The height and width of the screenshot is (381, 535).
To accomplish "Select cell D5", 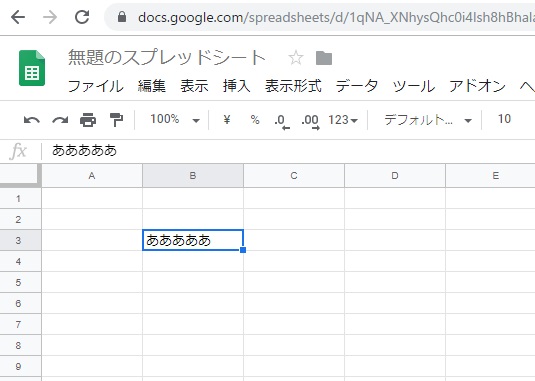I will pyautogui.click(x=395, y=282).
